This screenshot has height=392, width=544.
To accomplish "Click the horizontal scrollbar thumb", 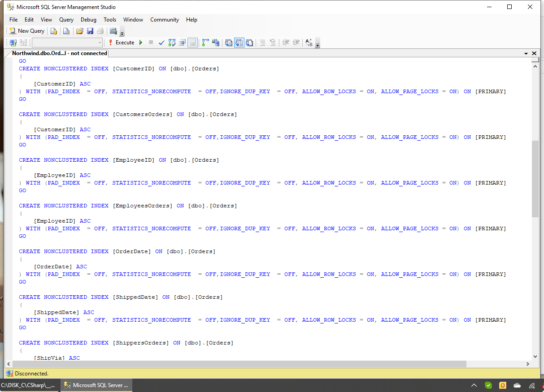I will (x=239, y=364).
